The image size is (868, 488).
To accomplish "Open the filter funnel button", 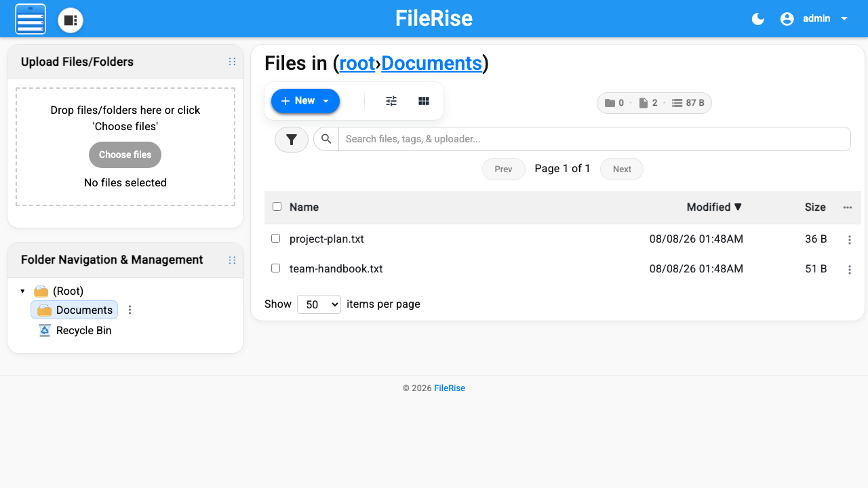I will click(292, 140).
